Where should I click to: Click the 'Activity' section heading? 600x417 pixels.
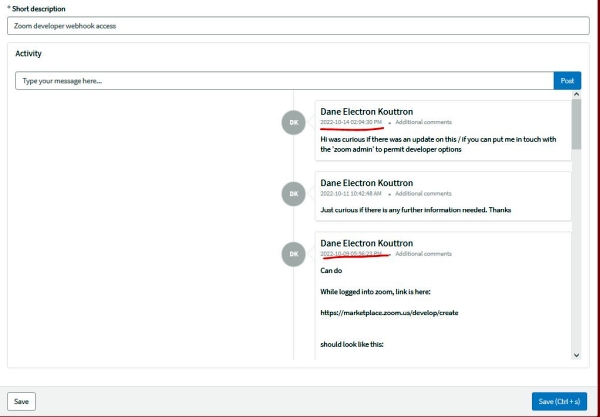click(x=28, y=54)
